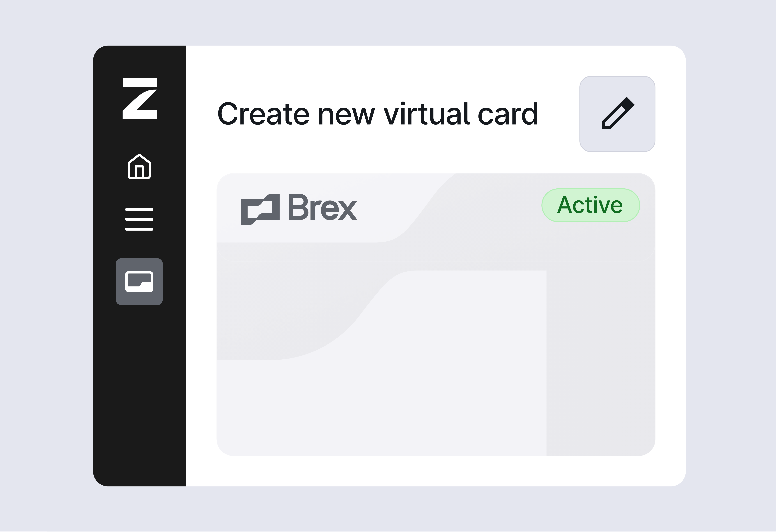
Task: Click the word "card" in the heading
Action: 508,114
